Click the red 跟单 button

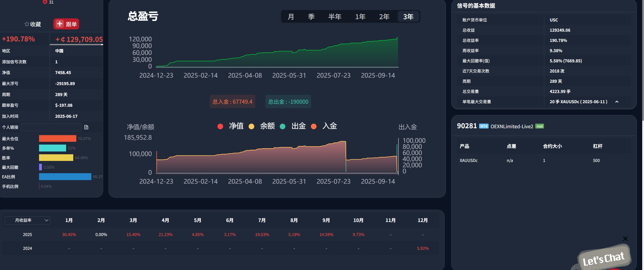click(x=66, y=24)
